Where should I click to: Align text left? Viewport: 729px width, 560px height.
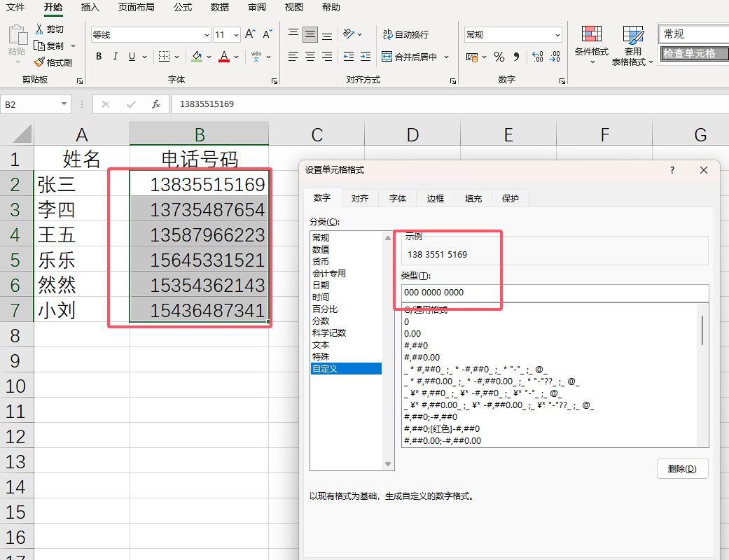coord(293,57)
